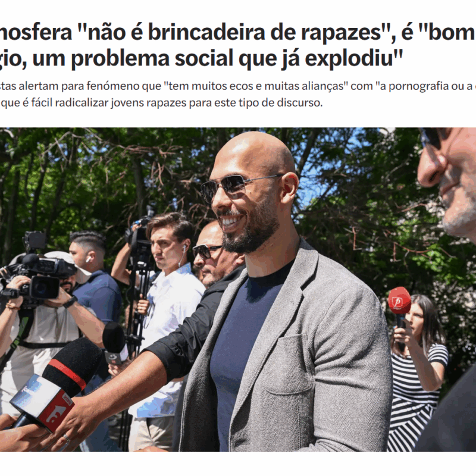
Task: Click the smartwatch on the cameraman's wrist
Action: click(x=70, y=302)
